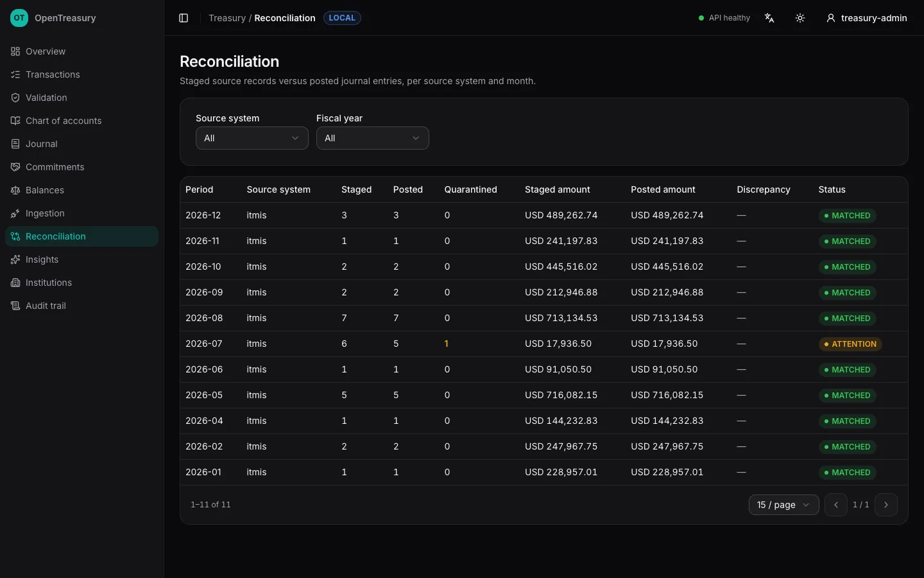Open the Journal menu item
The height and width of the screenshot is (578, 924).
pyautogui.click(x=81, y=144)
